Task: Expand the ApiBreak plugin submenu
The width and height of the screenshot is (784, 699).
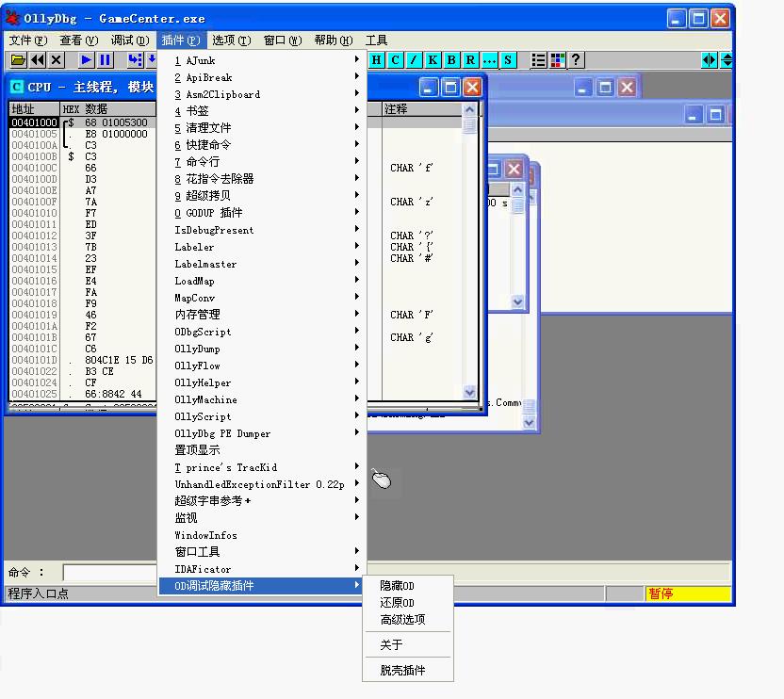Action: [x=263, y=77]
